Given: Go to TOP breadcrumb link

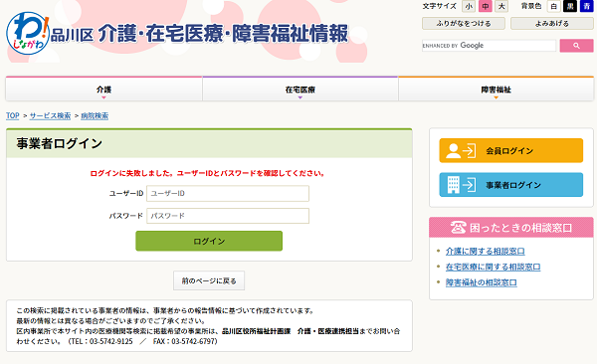Looking at the screenshot, I should pos(13,115).
